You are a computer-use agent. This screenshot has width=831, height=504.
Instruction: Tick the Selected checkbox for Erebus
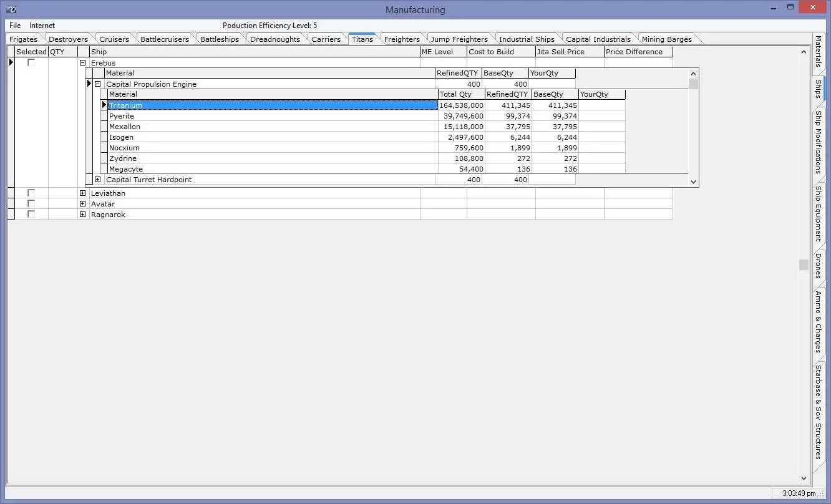[x=31, y=62]
